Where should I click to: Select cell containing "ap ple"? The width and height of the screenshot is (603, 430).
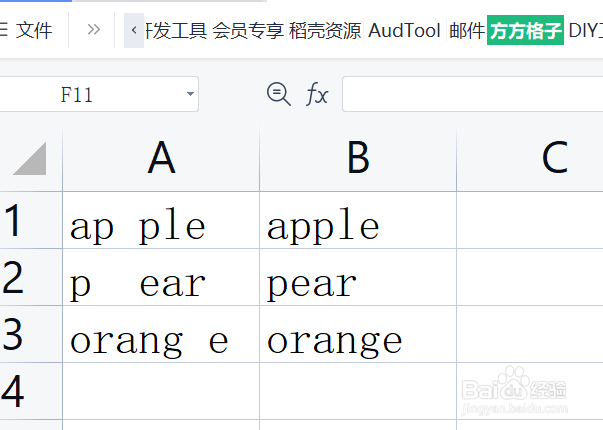[x=161, y=220]
